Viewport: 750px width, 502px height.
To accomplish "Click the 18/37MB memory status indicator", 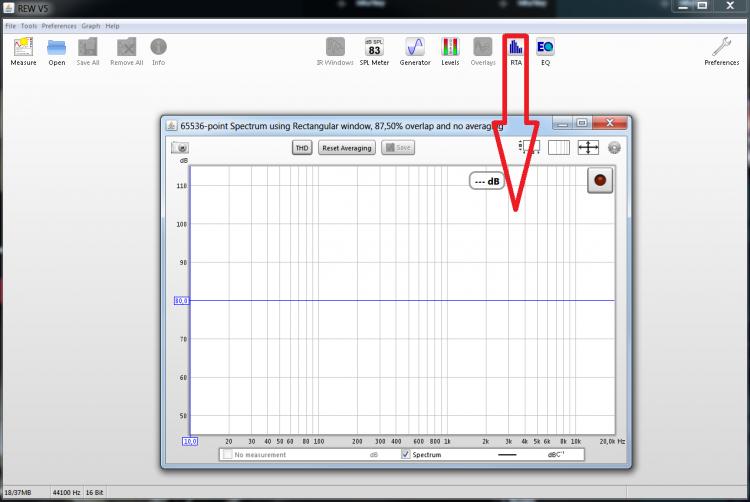I will [x=18, y=492].
